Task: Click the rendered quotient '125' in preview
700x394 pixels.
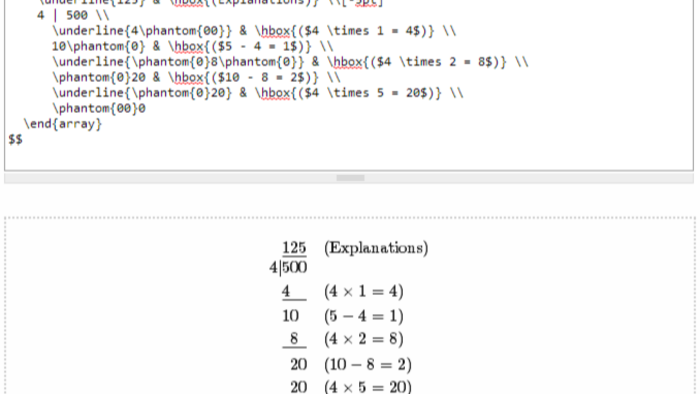Action: pos(294,248)
